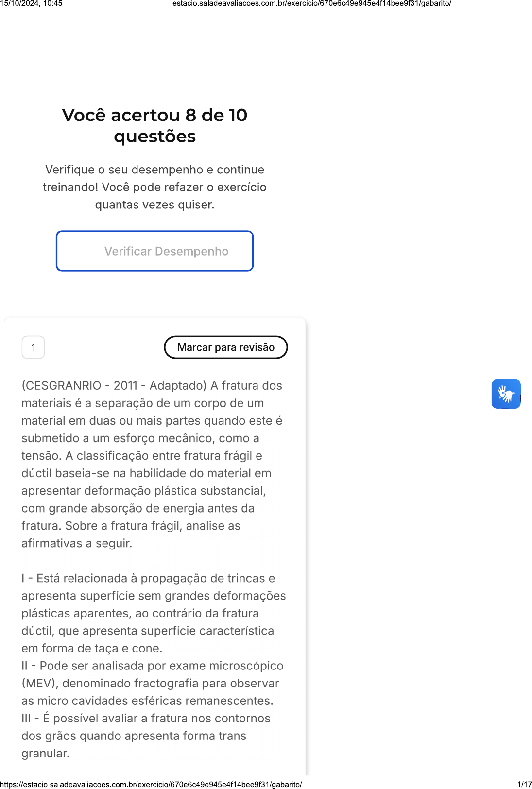Click the Verificar Desempenho button
This screenshot has height=789, width=532.
pyautogui.click(x=154, y=251)
